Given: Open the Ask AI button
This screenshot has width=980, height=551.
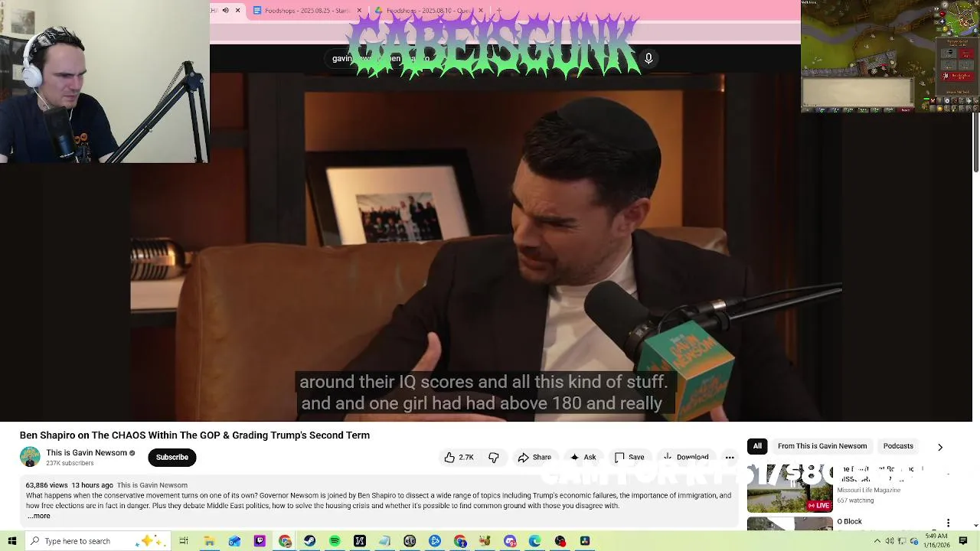Looking at the screenshot, I should (x=583, y=457).
